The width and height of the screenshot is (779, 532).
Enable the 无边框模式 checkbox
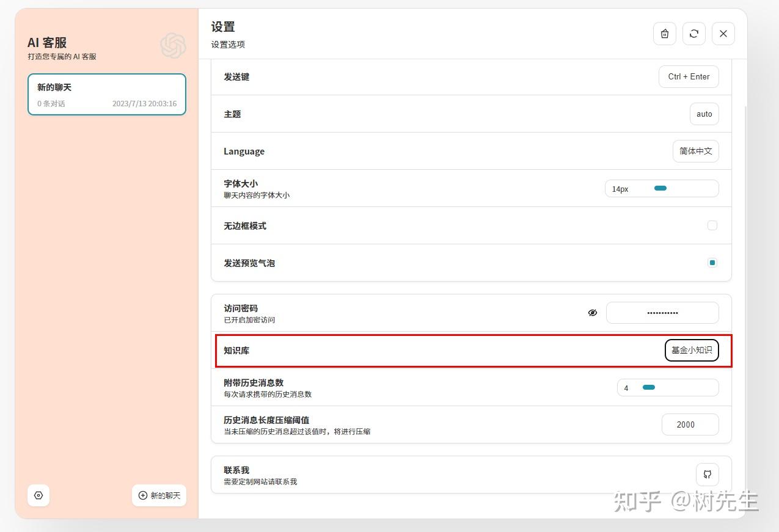(x=712, y=225)
